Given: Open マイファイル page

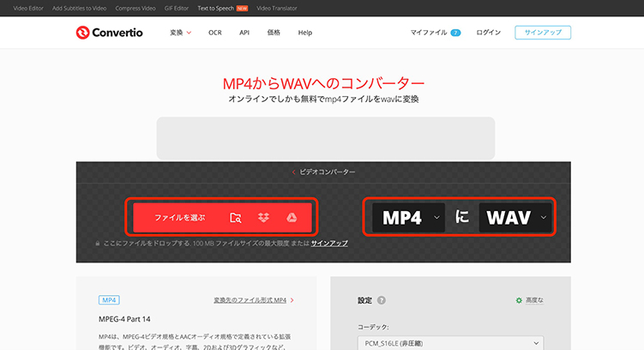Looking at the screenshot, I should pos(429,33).
